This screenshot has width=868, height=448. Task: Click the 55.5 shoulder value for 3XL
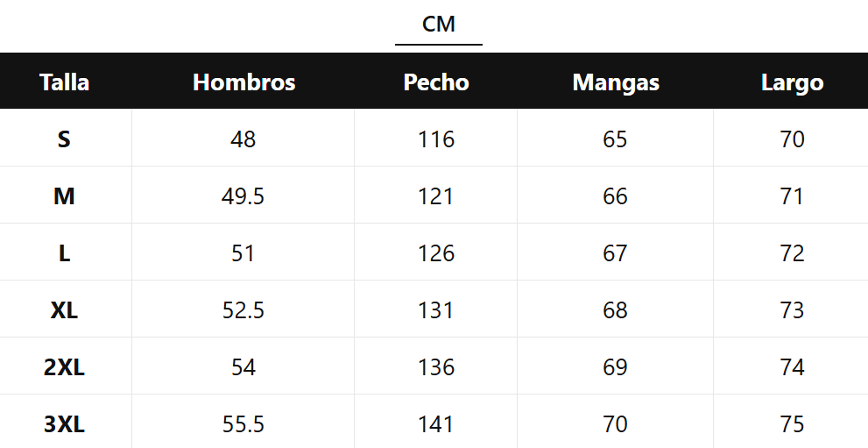tap(243, 424)
